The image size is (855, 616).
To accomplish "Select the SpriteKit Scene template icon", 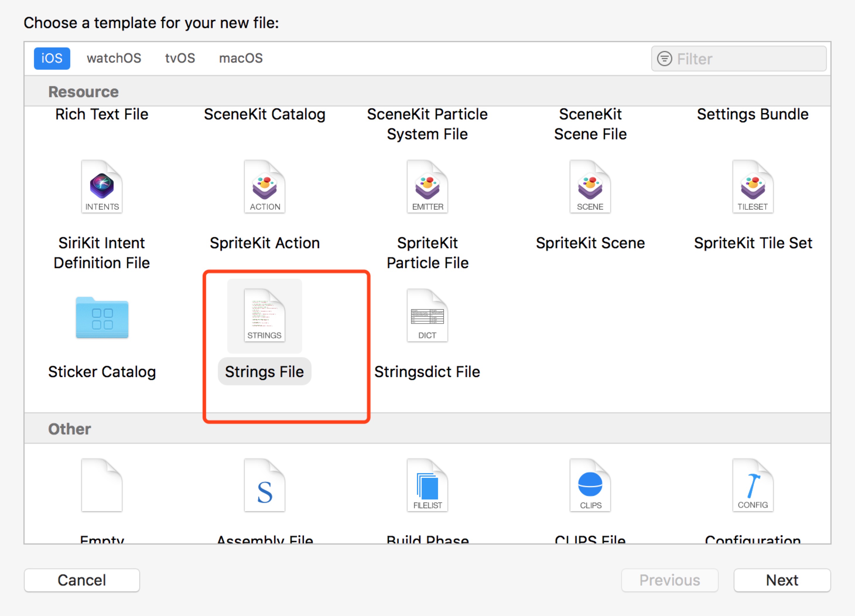I will tap(590, 187).
